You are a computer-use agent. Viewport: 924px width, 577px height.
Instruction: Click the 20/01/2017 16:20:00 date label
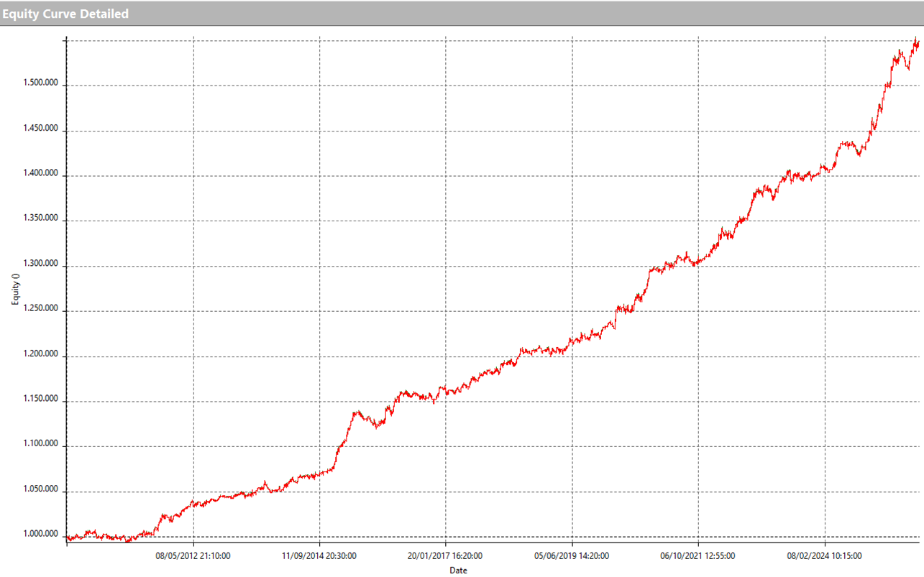tap(445, 555)
